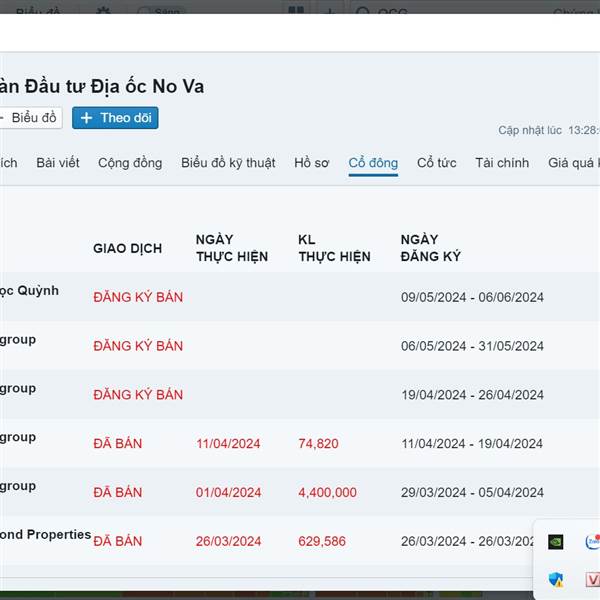Open the Cộng đồng tab

pos(130,163)
